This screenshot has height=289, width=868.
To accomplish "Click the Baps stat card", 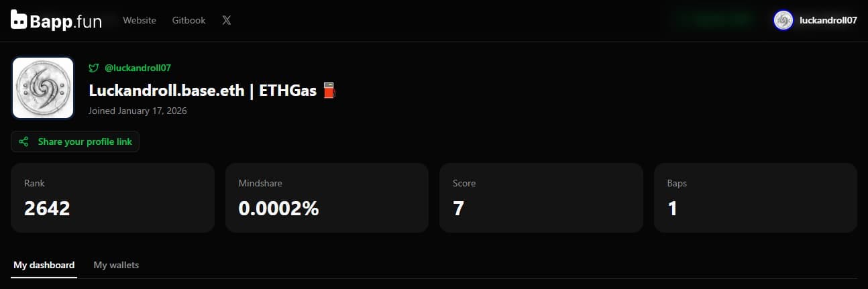I will [755, 198].
